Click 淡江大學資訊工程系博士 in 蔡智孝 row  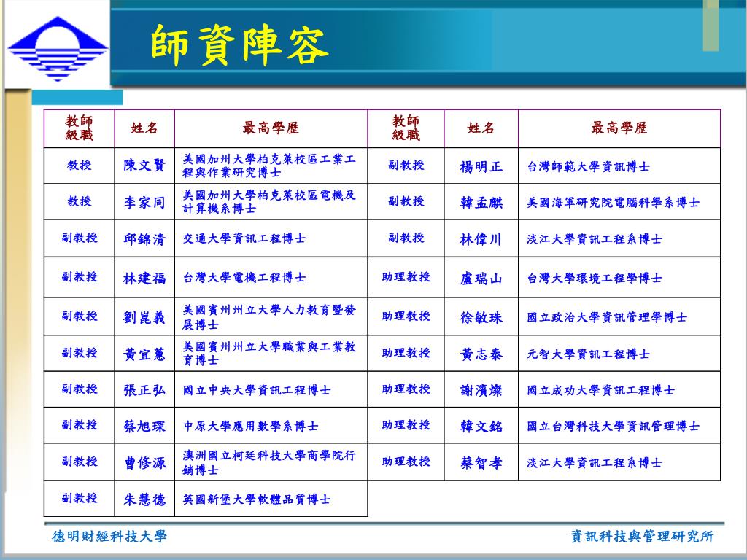pos(619,462)
